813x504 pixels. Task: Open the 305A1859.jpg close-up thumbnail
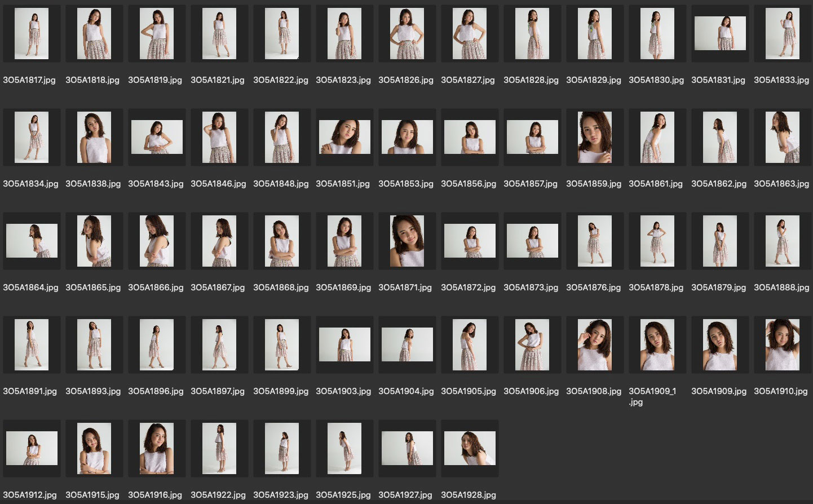[595, 137]
